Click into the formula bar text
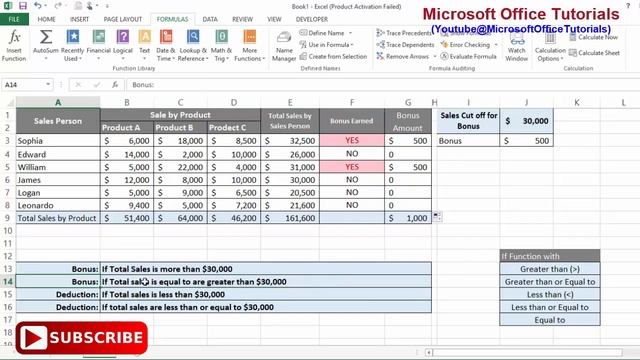Viewport: 640px width, 360px height. point(383,84)
